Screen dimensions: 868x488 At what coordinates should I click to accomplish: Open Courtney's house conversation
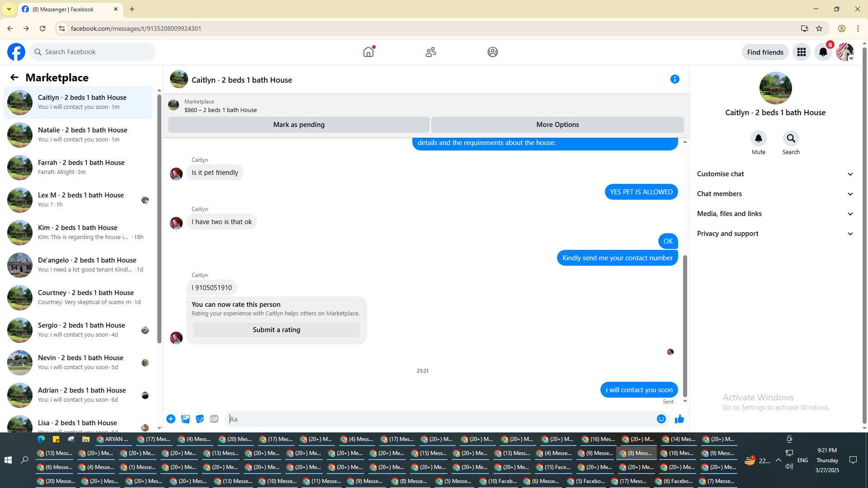78,298
